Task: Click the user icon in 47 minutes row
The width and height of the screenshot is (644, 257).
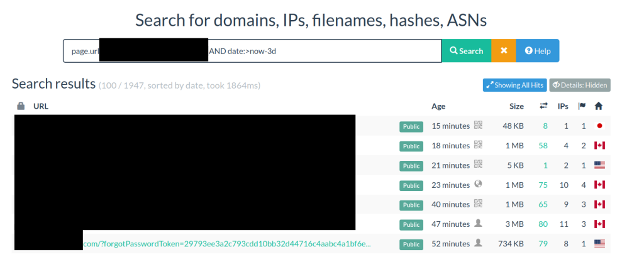Action: tap(478, 224)
